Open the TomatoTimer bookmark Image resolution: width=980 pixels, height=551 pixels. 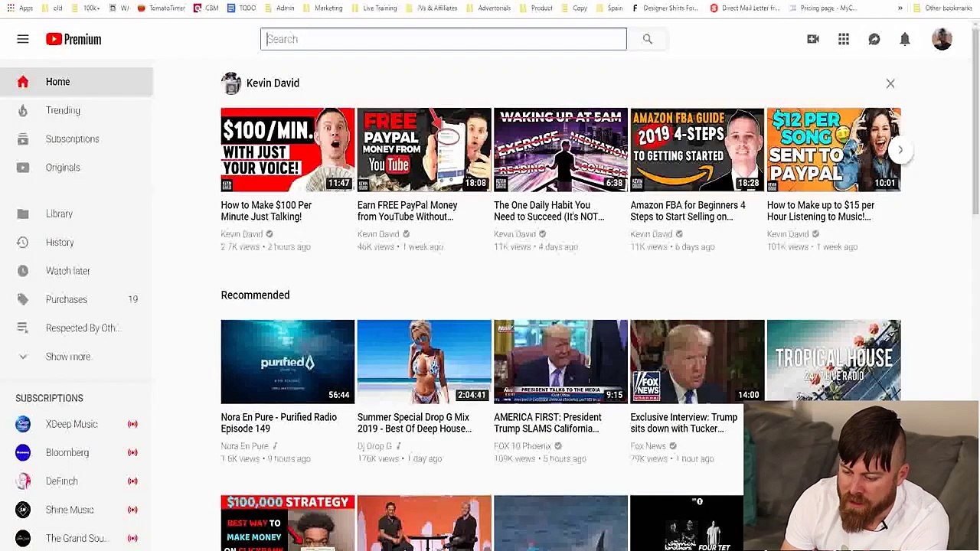coord(162,8)
